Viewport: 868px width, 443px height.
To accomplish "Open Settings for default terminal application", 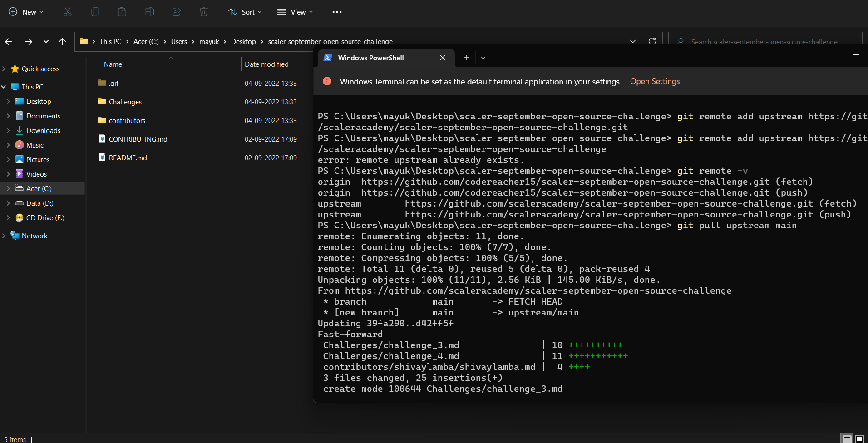I will point(655,81).
